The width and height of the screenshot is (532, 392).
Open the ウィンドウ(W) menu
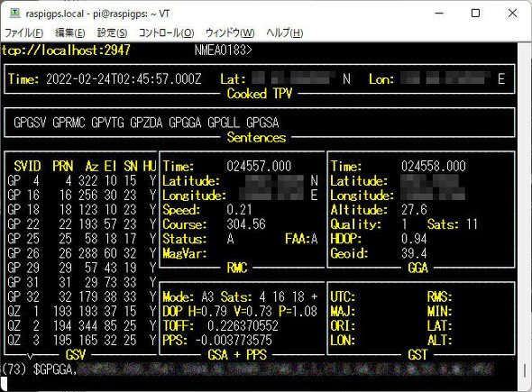pyautogui.click(x=230, y=33)
